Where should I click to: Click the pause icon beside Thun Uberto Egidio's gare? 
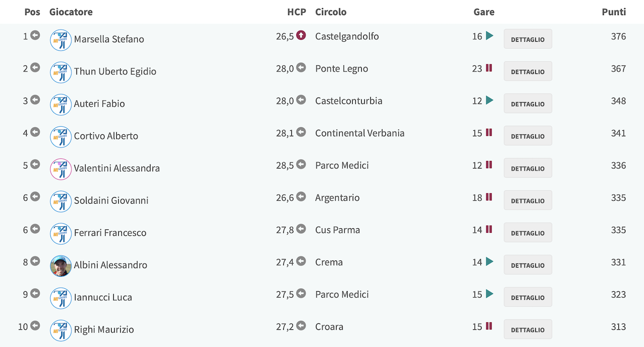click(489, 68)
